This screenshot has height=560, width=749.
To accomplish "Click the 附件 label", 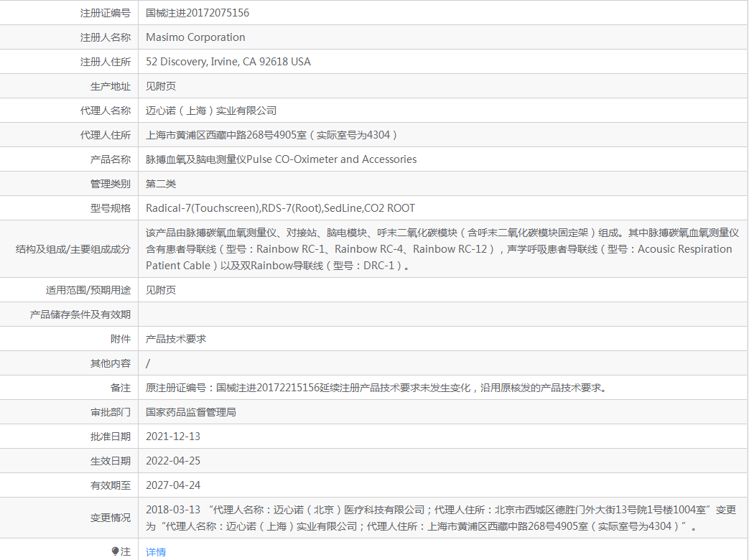I will 121,339.
